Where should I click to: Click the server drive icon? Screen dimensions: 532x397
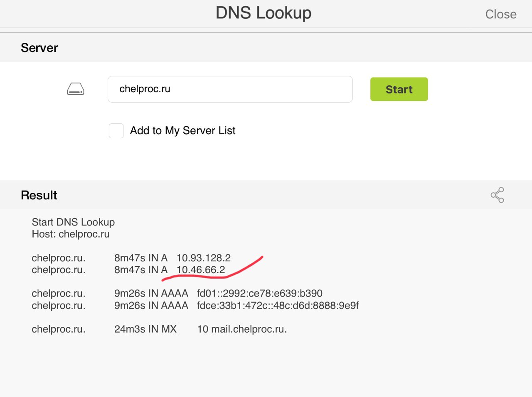76,89
